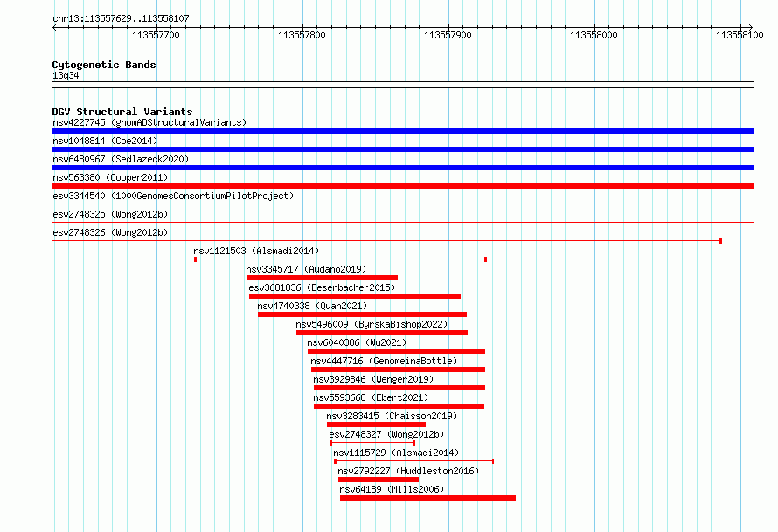Click the red bar for esv3681836
Image resolution: width=778 pixels, height=532 pixels.
point(355,296)
